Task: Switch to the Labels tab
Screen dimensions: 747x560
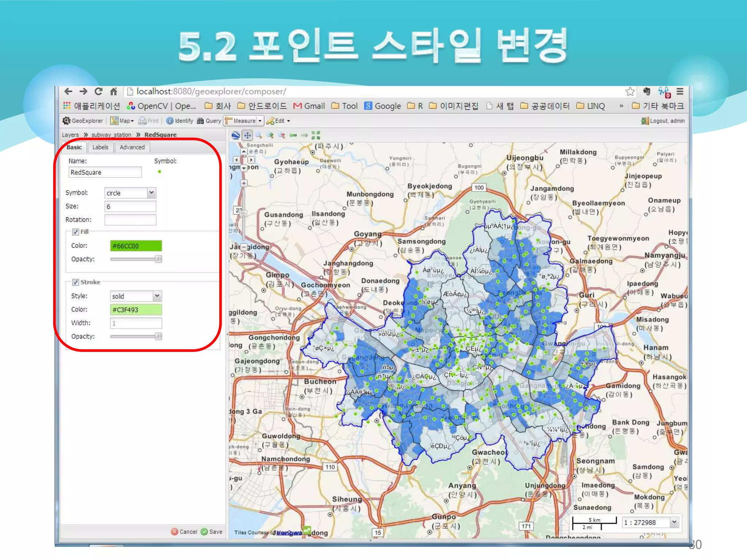Action: coord(100,147)
